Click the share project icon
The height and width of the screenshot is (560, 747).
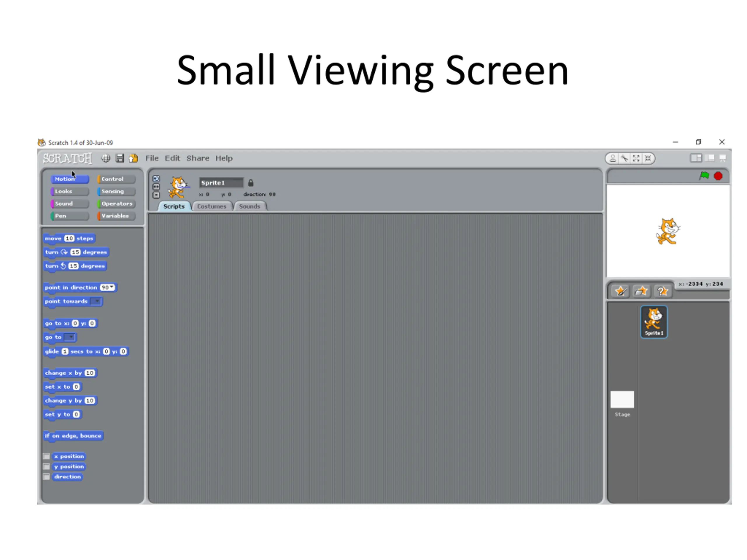click(134, 158)
